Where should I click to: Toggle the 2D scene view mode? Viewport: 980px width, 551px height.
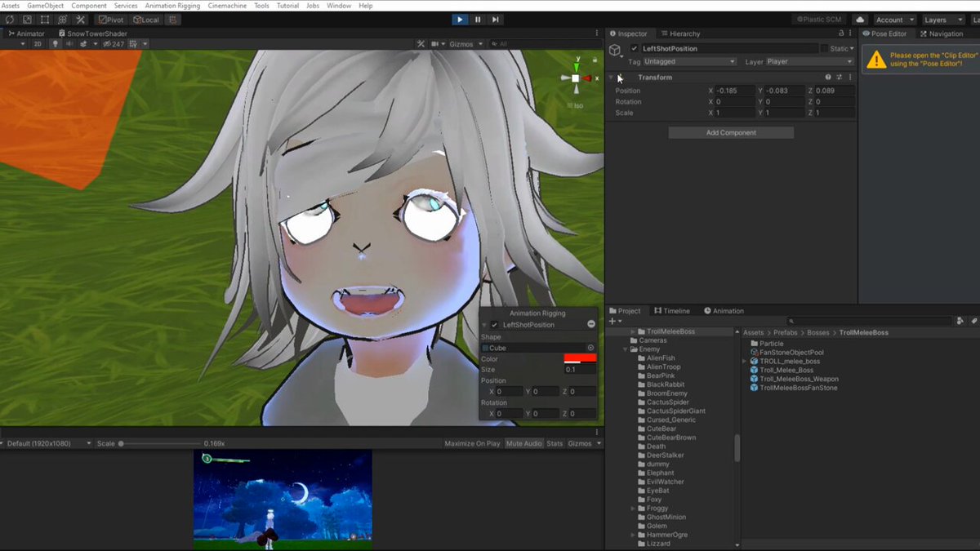click(x=37, y=44)
